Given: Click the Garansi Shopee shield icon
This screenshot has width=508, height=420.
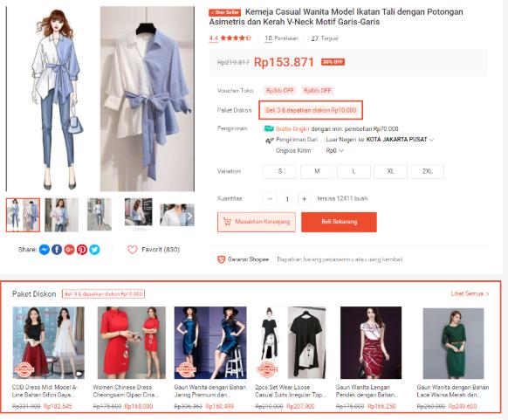Looking at the screenshot, I should pos(221,259).
